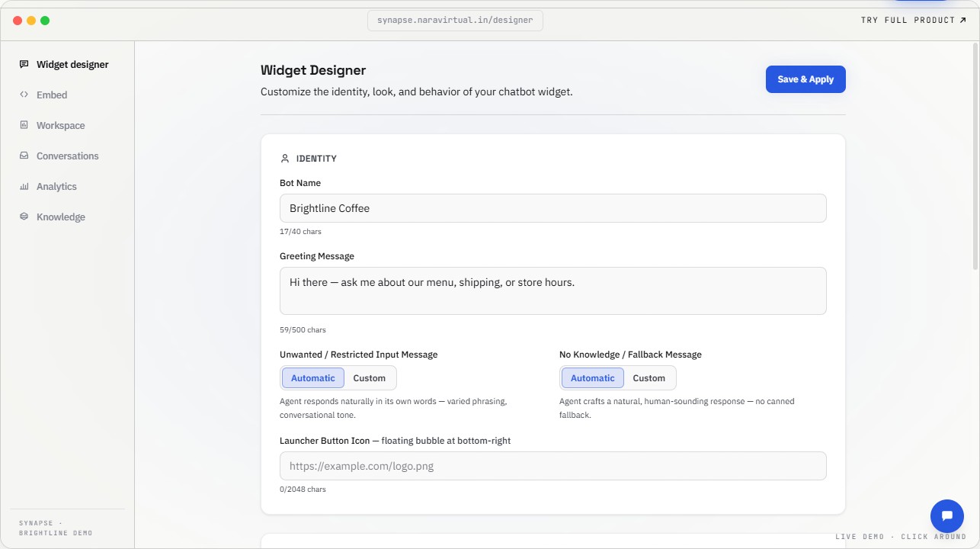980x549 pixels.
Task: Click the "Agent crafts a natural" helper text
Action: point(677,408)
